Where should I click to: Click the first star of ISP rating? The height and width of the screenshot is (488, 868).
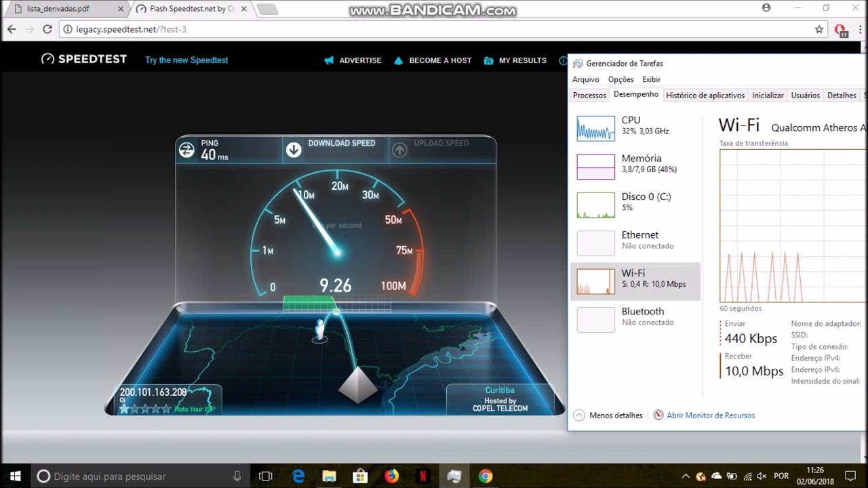coord(124,409)
